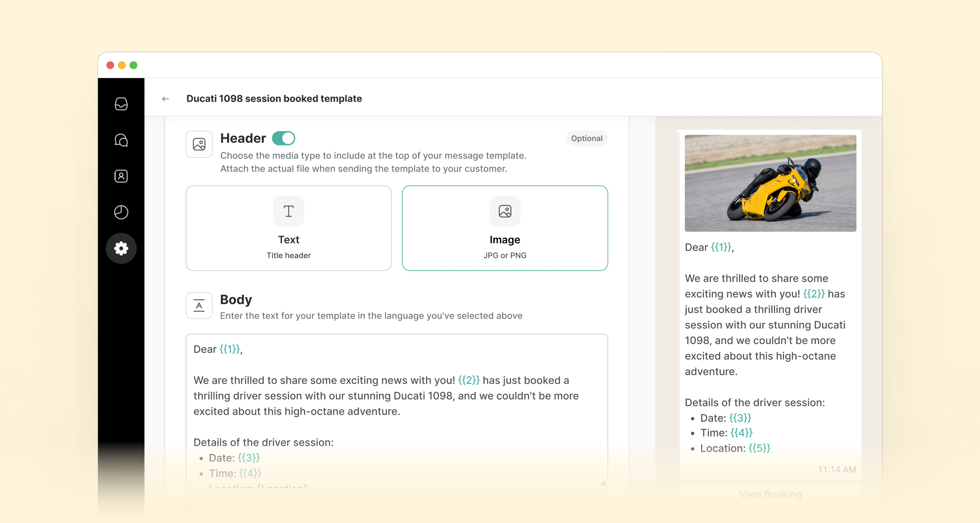The width and height of the screenshot is (980, 523).
Task: Click the picture icon in the Image card
Action: tap(505, 211)
